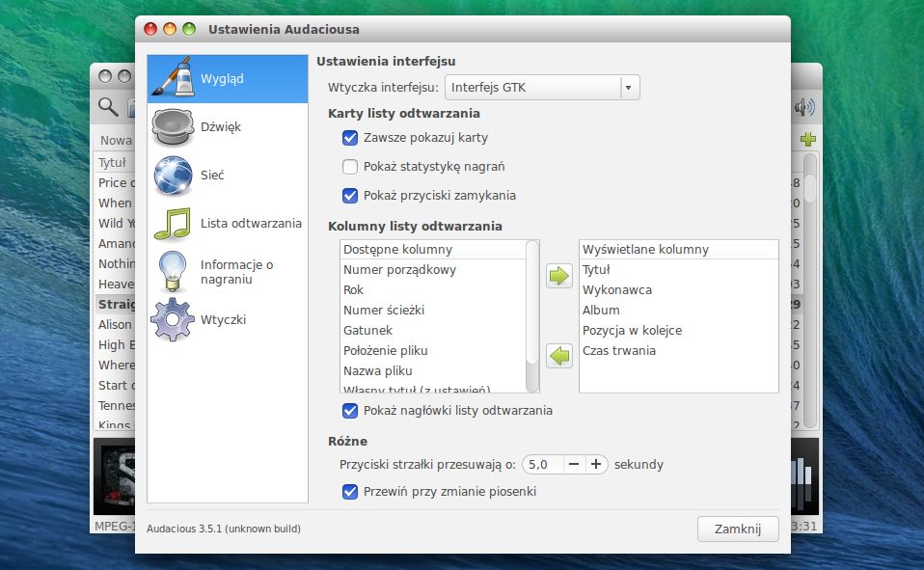Select Rok in available columns
Screen dimensions: 924x570
(x=432, y=290)
